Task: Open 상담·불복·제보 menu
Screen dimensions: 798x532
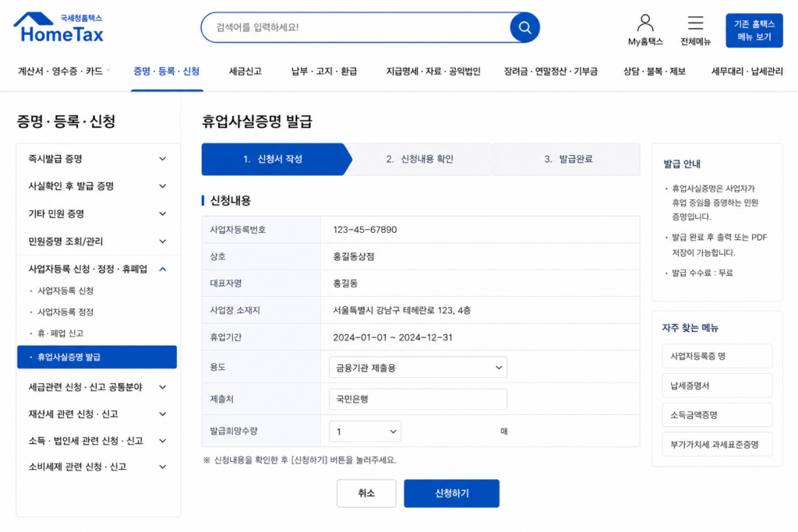Action: click(655, 71)
